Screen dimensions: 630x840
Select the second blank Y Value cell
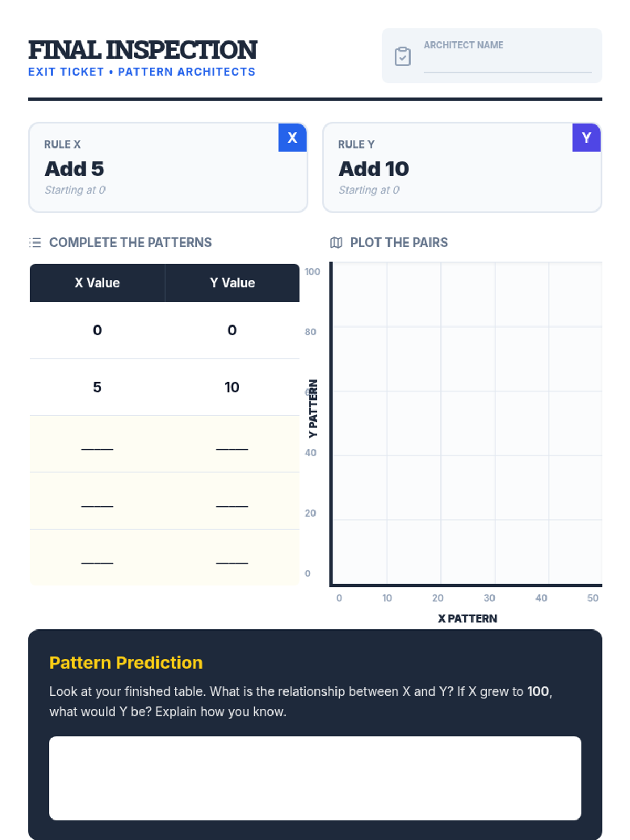(232, 501)
